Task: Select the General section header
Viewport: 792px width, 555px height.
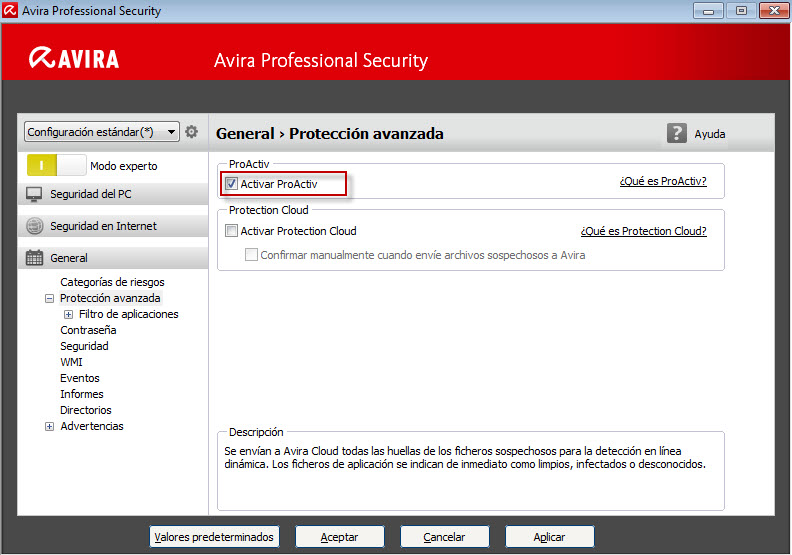Action: tap(113, 258)
